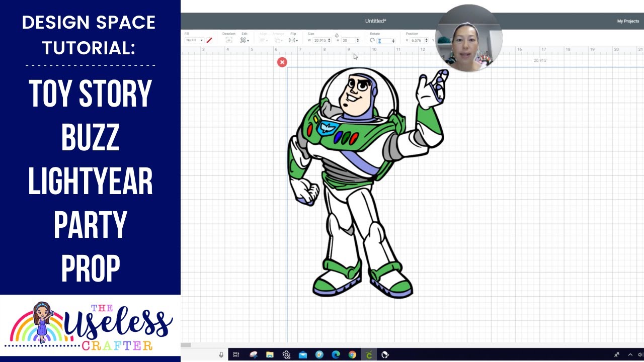The height and width of the screenshot is (362, 644).
Task: Open the Arrange dropdown
Action: tap(278, 40)
